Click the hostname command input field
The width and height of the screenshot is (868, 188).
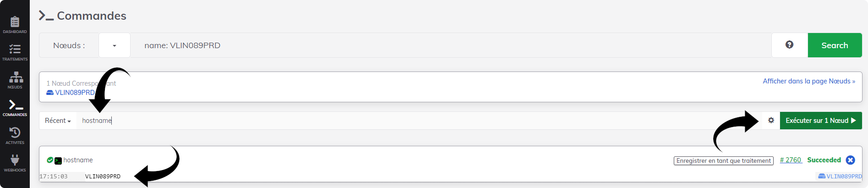419,121
